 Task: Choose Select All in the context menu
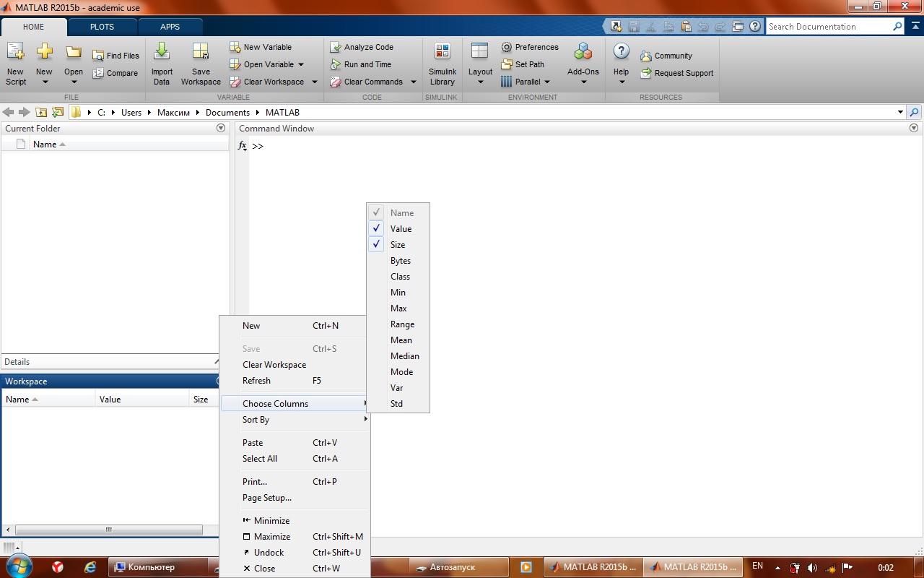coord(295,459)
